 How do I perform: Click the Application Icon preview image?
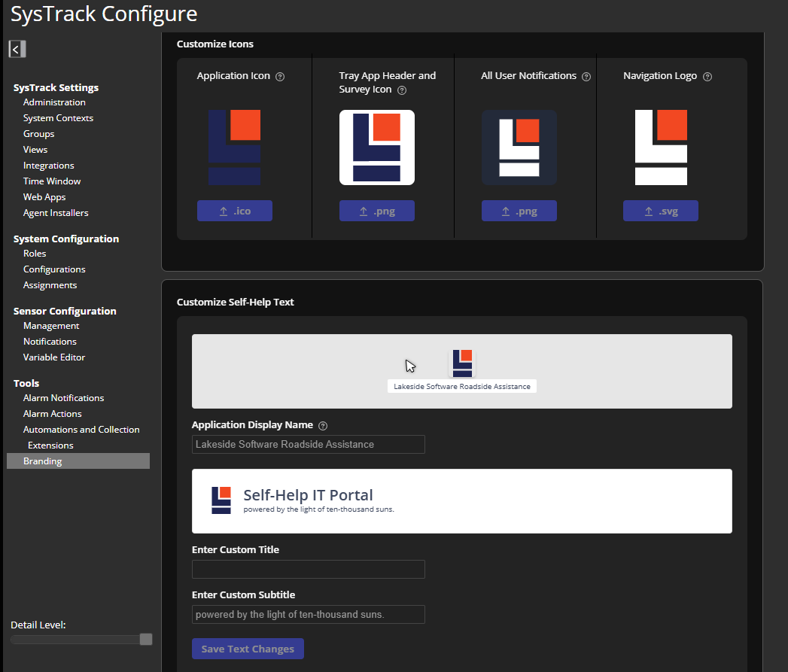[x=235, y=147]
